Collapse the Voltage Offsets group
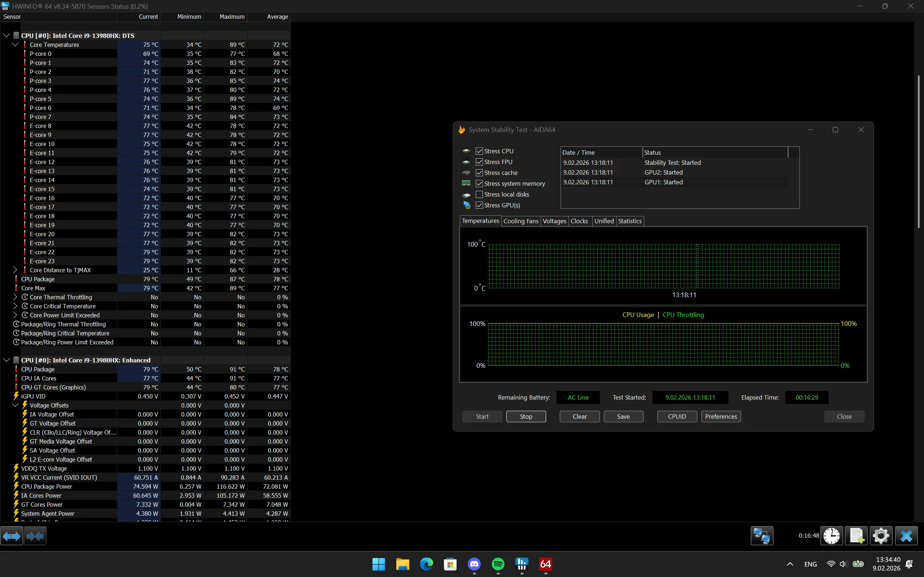924x577 pixels. 15,405
